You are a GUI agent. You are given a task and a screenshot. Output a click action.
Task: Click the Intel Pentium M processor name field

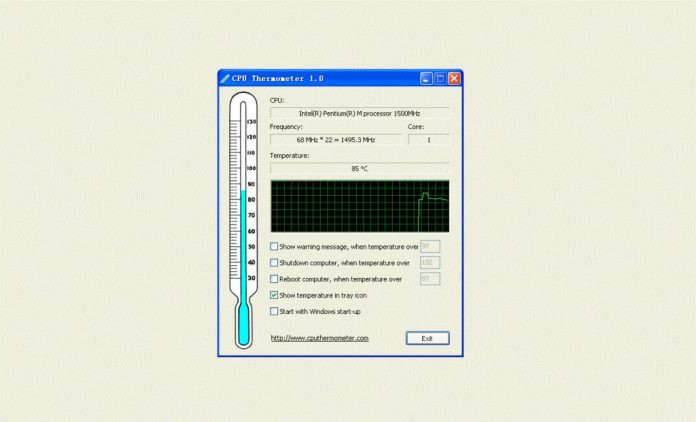[x=360, y=114]
